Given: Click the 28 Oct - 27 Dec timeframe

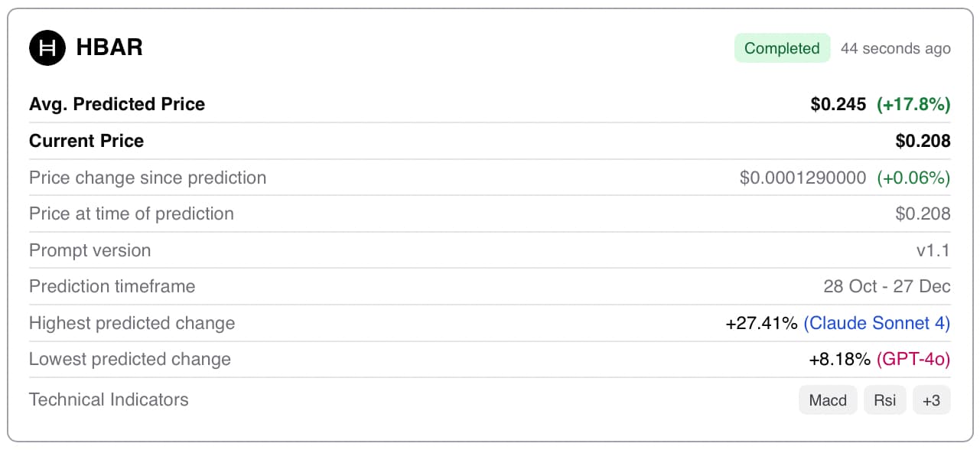Looking at the screenshot, I should point(887,286).
